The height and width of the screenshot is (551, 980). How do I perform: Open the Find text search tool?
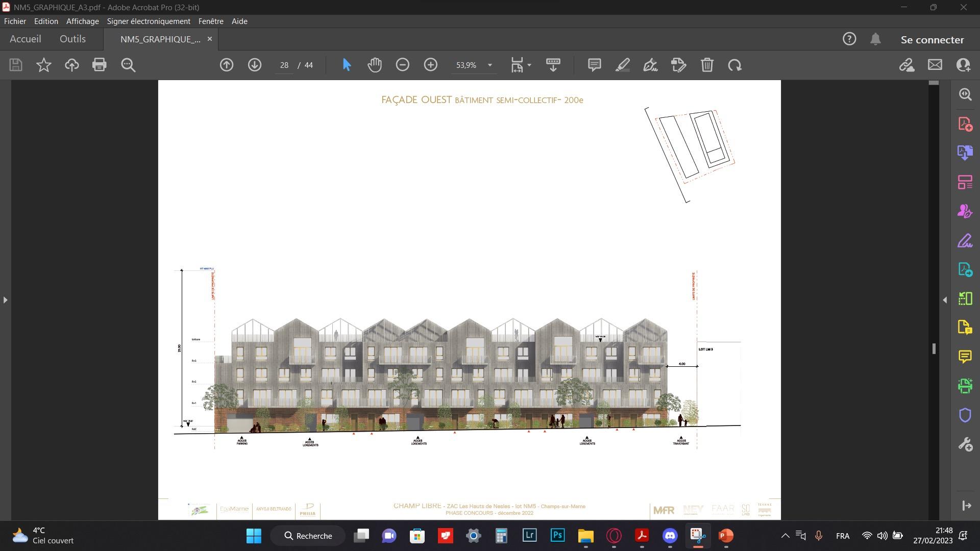click(128, 65)
